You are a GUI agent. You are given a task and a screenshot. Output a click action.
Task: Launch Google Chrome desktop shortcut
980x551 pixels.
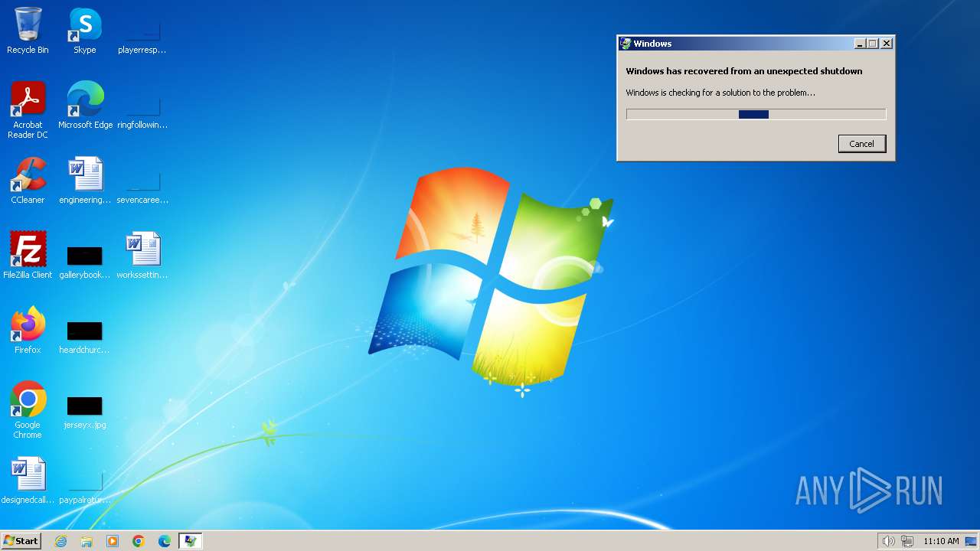[28, 410]
